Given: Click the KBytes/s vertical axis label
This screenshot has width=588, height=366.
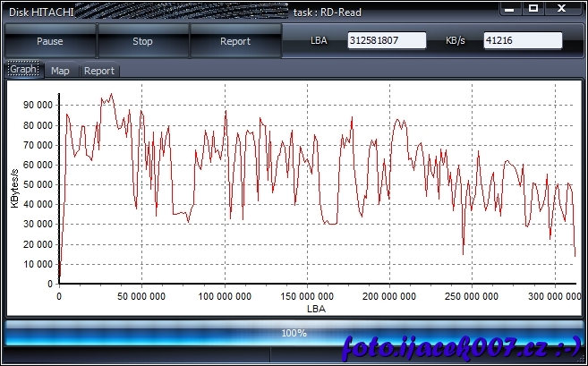Looking at the screenshot, I should pyautogui.click(x=14, y=189).
